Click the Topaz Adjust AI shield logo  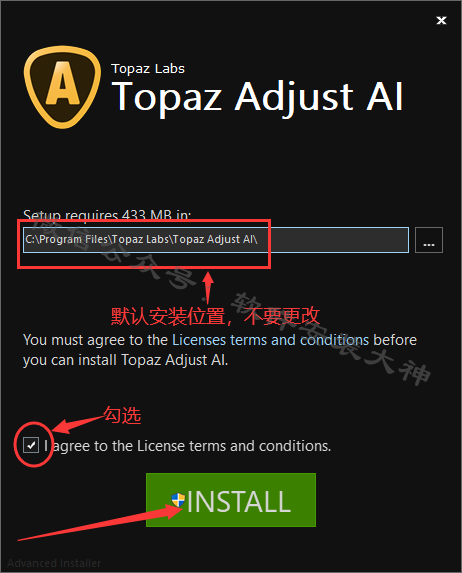click(x=62, y=87)
